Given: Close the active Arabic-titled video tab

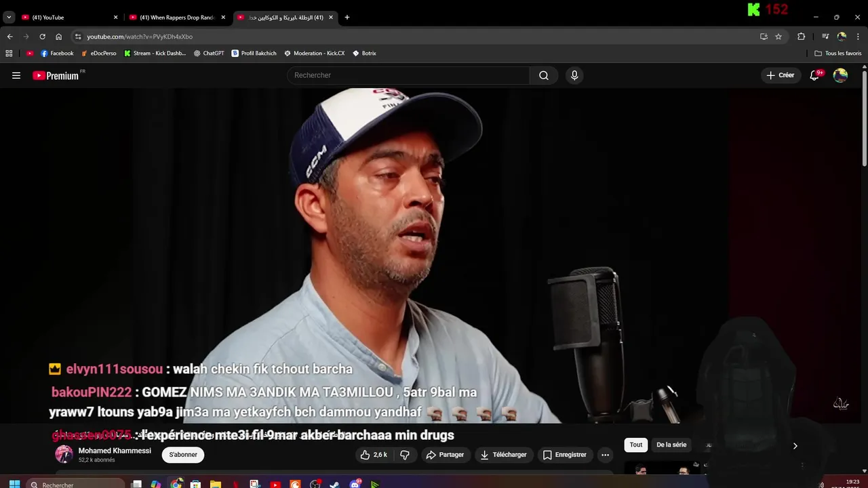Looking at the screenshot, I should pyautogui.click(x=331, y=18).
